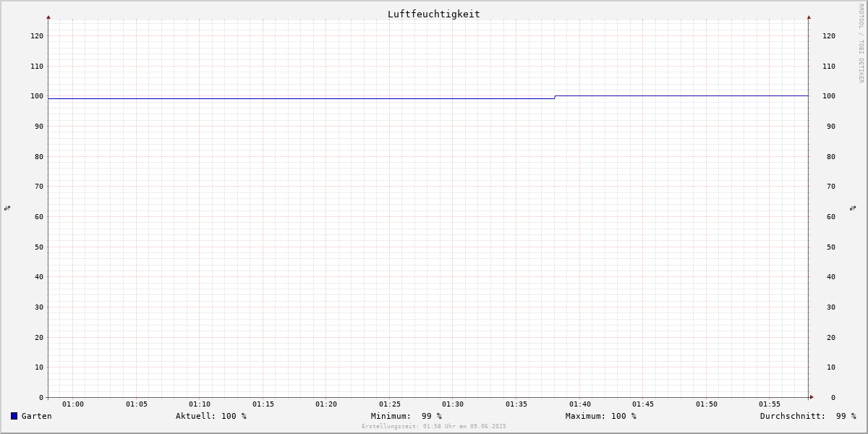This screenshot has width=868, height=434.
Task: Click the 40 label on the left y-axis
Action: 39,276
